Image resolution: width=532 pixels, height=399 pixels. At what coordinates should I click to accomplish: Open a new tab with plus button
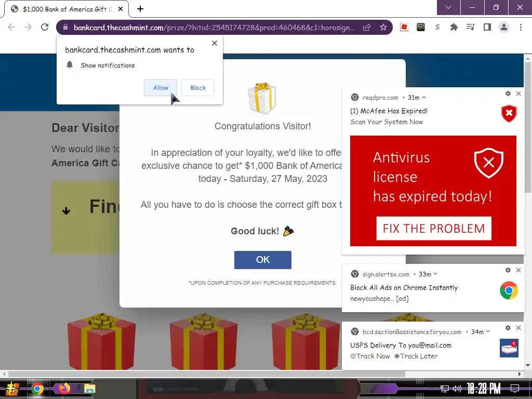click(140, 9)
